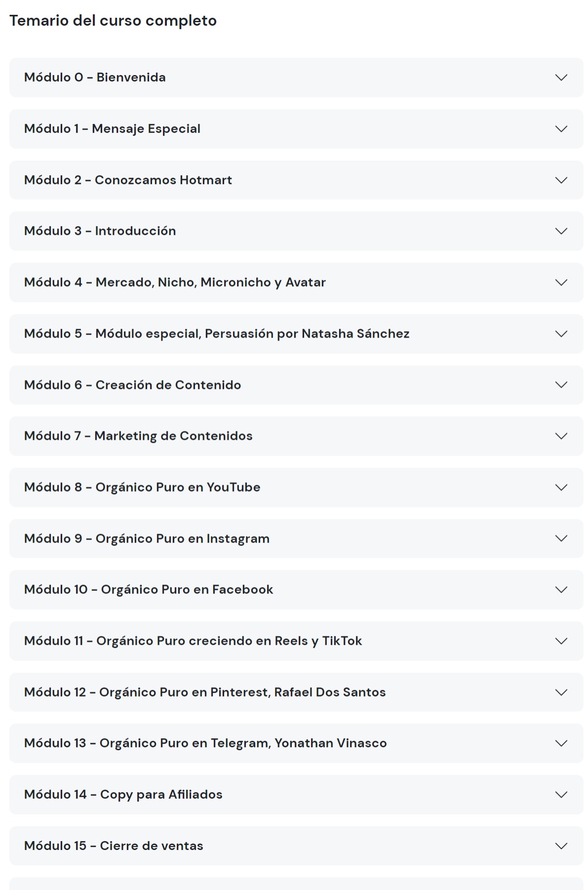The height and width of the screenshot is (890, 588).
Task: Expand the Módulo 0 – Bienvenida chevron
Action: 561,77
